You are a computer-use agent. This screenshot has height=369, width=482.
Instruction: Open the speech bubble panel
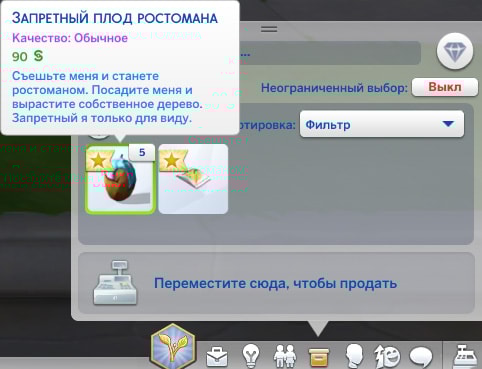coord(420,356)
